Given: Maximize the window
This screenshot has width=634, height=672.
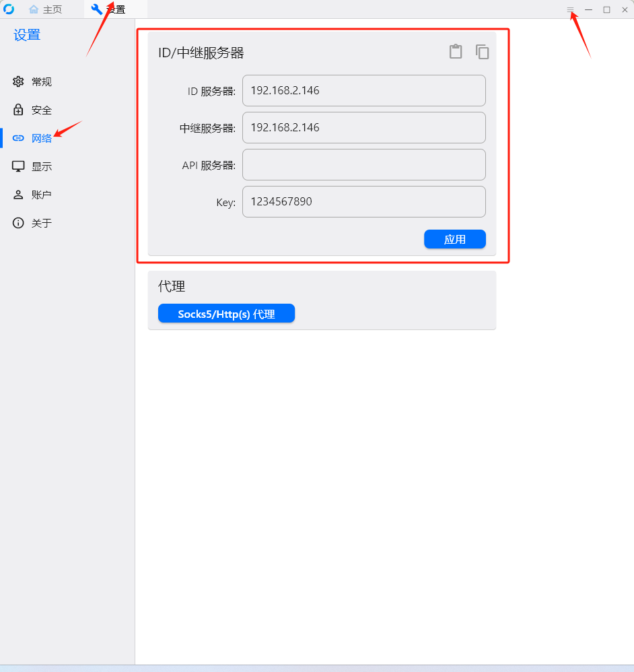Looking at the screenshot, I should click(x=606, y=9).
